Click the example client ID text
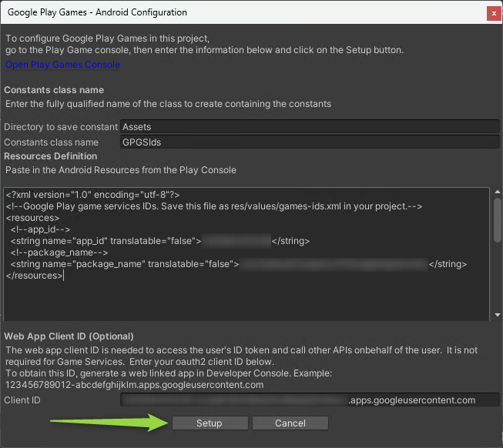Screen dimensions: 503x448 134,385
